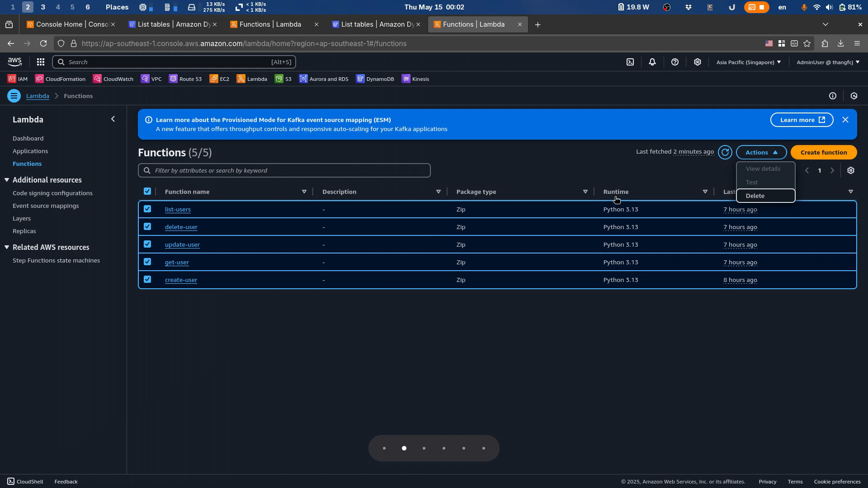
Task: Open table preferences gear icon
Action: [851, 170]
